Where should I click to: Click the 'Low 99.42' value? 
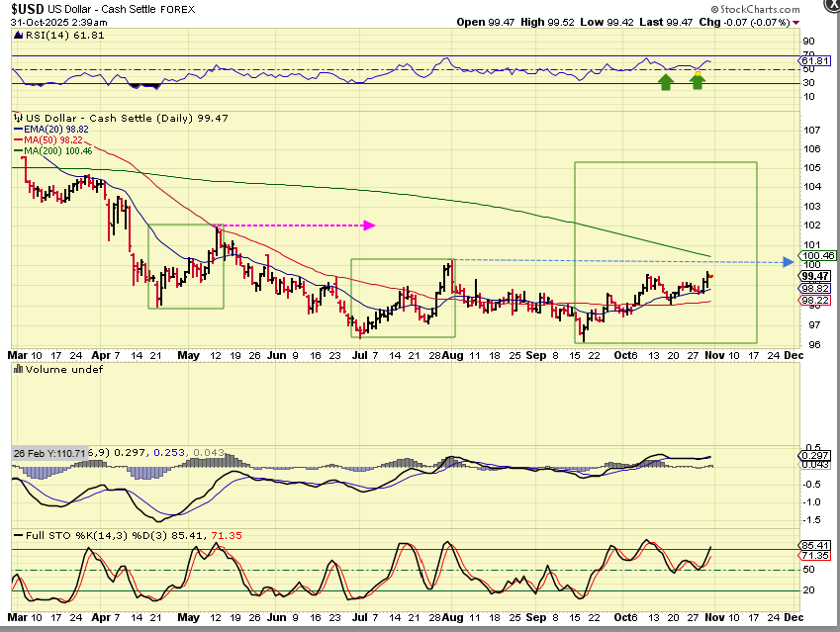[x=607, y=22]
